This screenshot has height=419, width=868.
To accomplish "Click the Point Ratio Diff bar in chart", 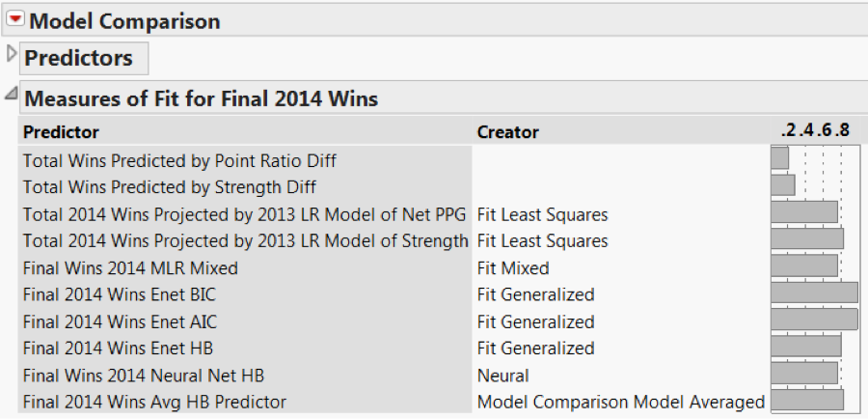I will tap(779, 158).
